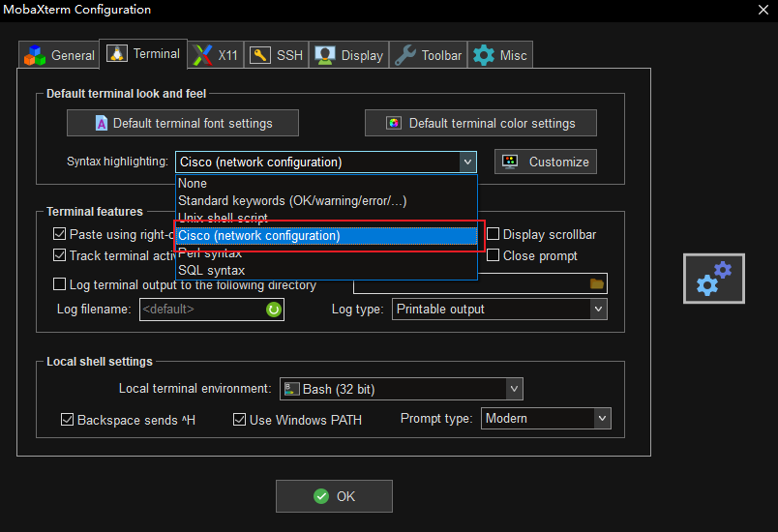Toggle Use Windows PATH checkbox

click(239, 420)
